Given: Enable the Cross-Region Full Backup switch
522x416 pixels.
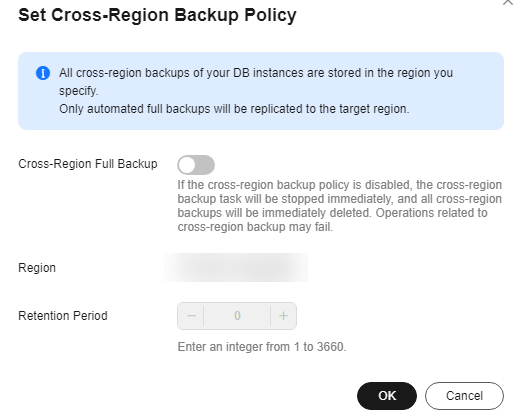Looking at the screenshot, I should [x=196, y=165].
